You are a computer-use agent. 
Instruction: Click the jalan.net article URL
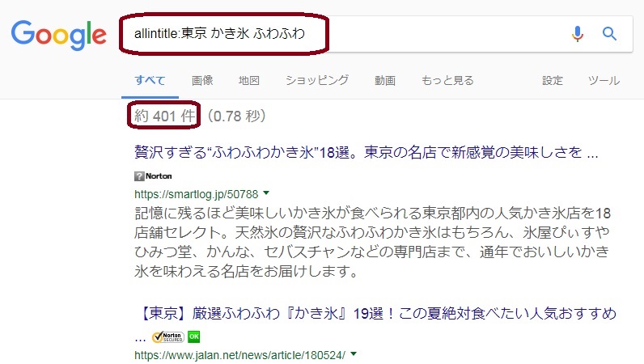pos(239,355)
